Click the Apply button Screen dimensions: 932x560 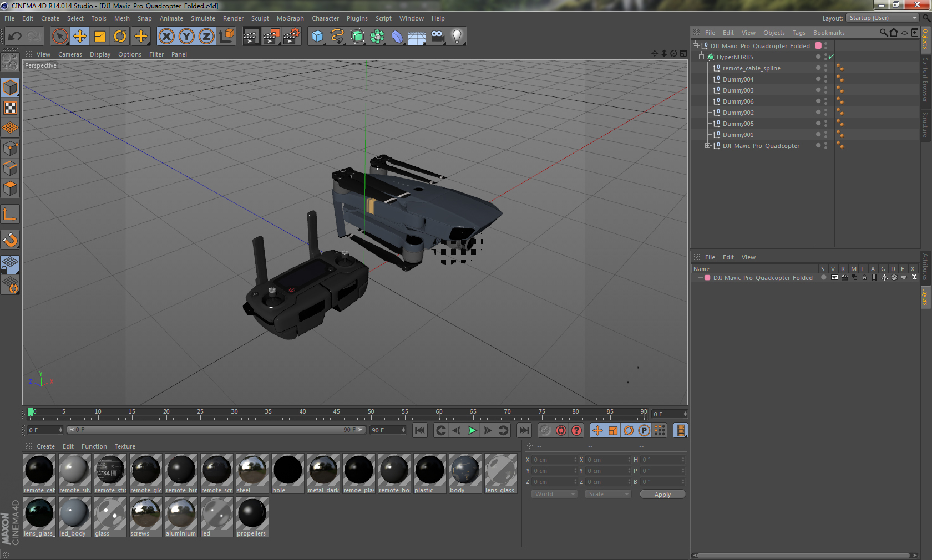click(x=662, y=495)
